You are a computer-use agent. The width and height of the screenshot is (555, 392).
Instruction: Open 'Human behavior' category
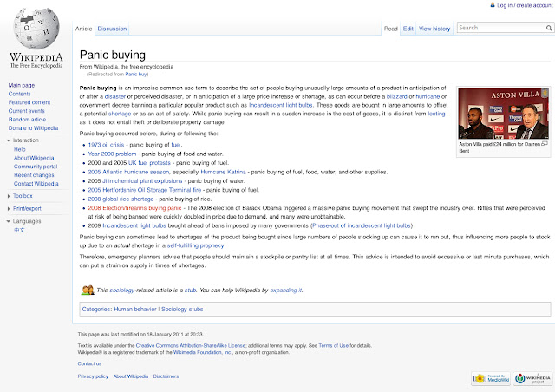tap(135, 309)
